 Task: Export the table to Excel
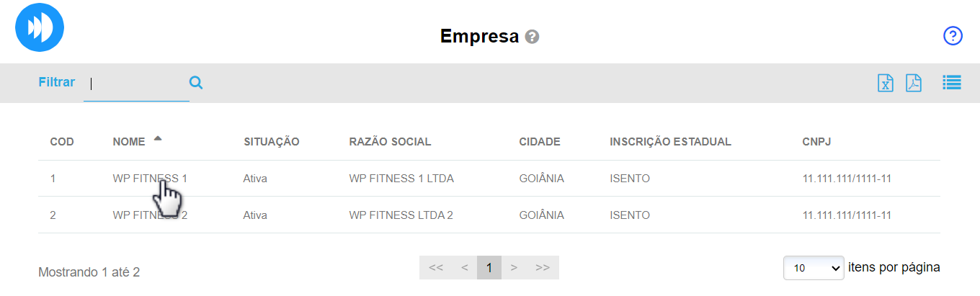point(885,83)
